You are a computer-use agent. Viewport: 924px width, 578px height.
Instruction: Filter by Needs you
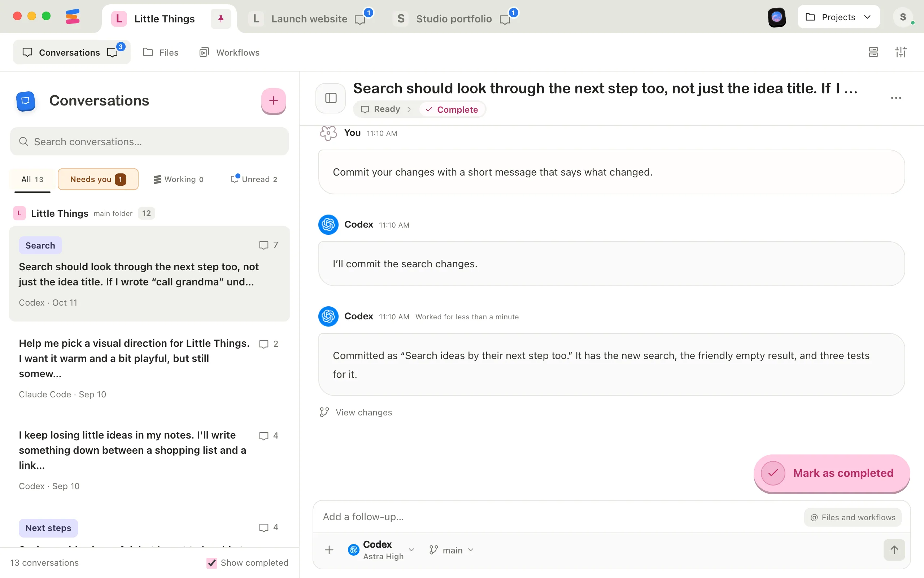98,179
